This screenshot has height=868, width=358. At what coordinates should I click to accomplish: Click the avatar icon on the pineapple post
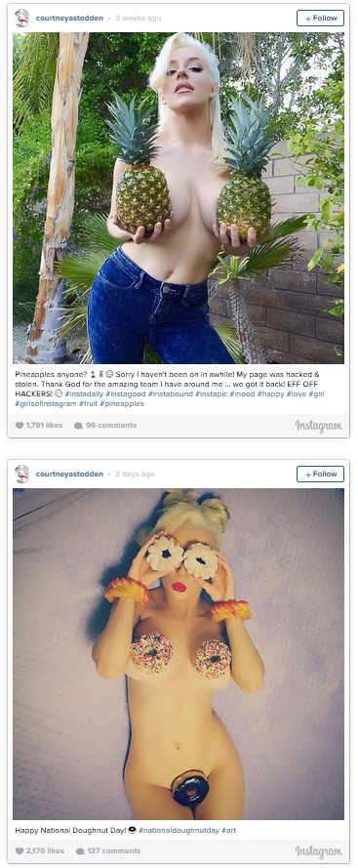tap(22, 18)
